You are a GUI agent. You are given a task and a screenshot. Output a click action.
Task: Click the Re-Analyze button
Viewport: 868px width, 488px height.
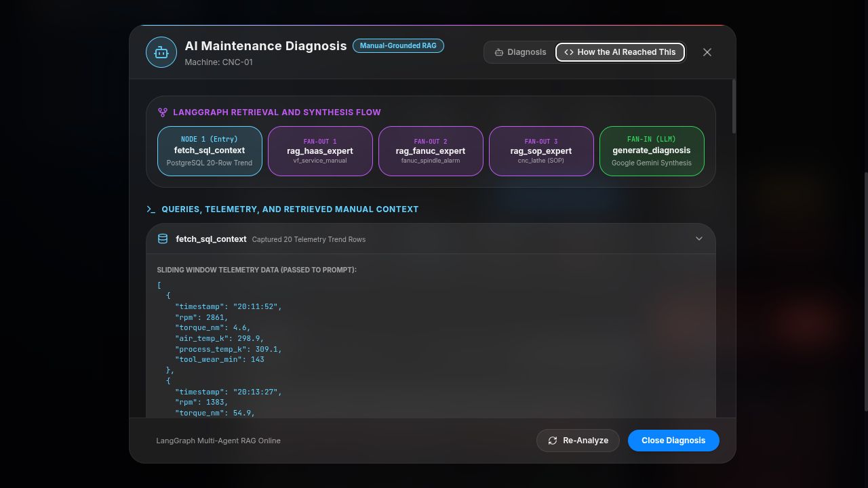(x=578, y=441)
